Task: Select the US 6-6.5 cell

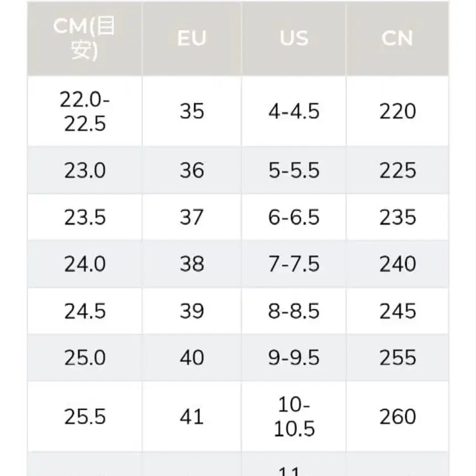Action: coord(294,217)
